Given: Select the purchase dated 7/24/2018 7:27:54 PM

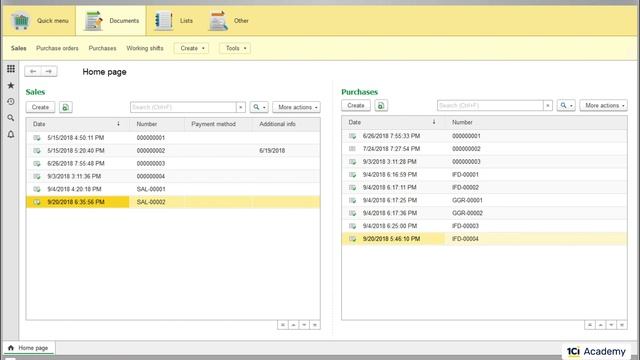Looking at the screenshot, I should tap(484, 149).
